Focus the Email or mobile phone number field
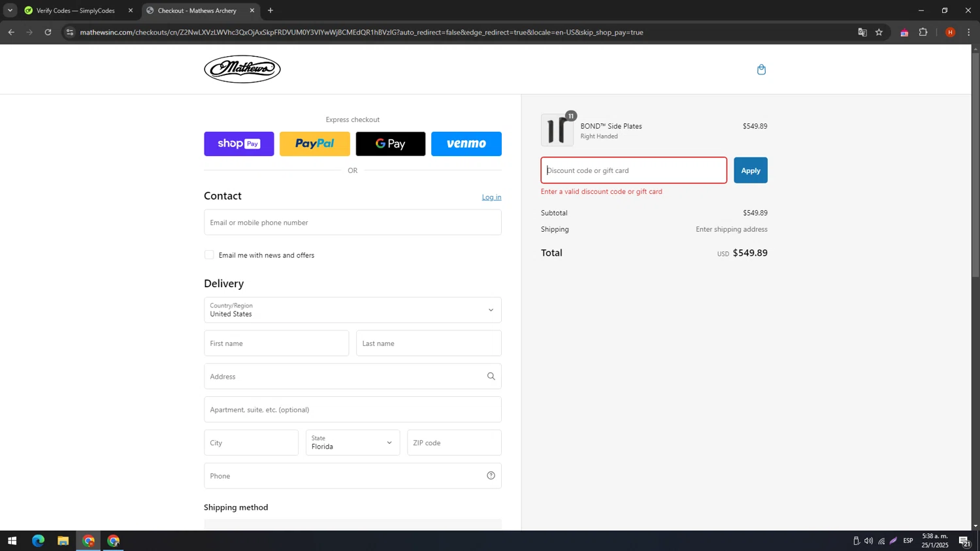This screenshot has width=980, height=551. pos(353,222)
